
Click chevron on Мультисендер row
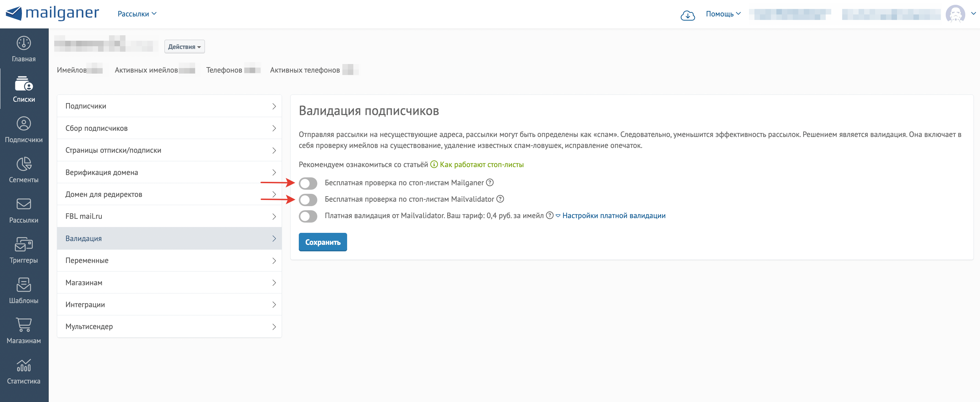(274, 327)
